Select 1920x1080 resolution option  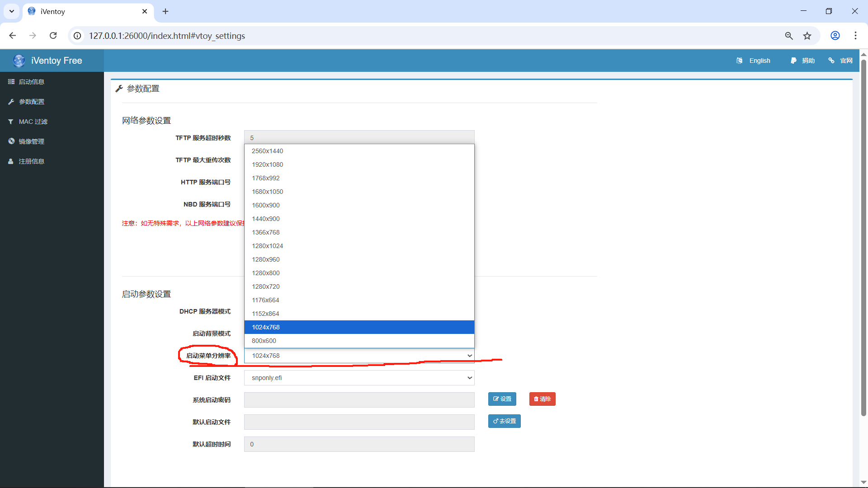tap(268, 164)
